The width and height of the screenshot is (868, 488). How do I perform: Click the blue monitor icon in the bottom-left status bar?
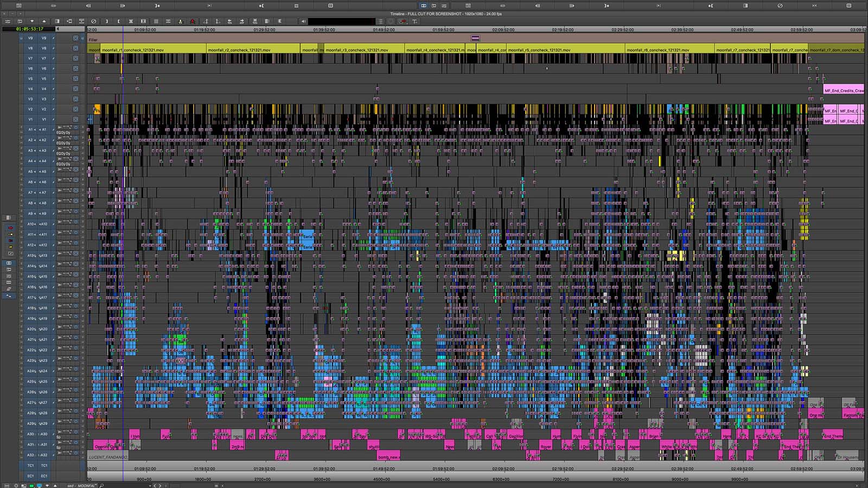coord(39,486)
